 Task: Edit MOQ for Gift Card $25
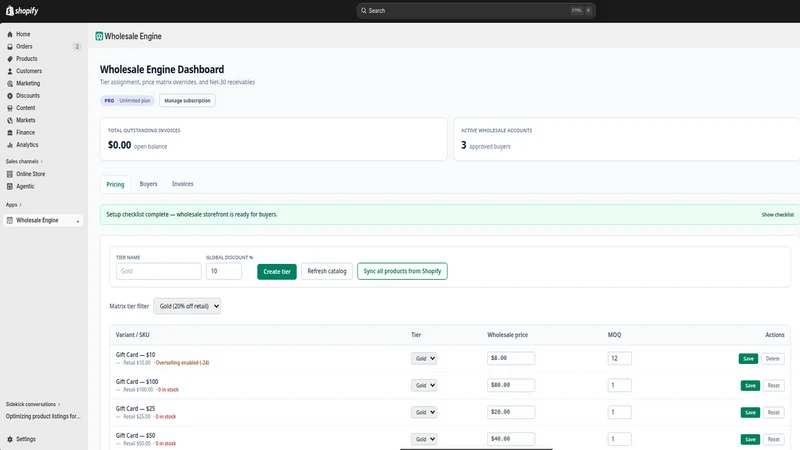619,412
